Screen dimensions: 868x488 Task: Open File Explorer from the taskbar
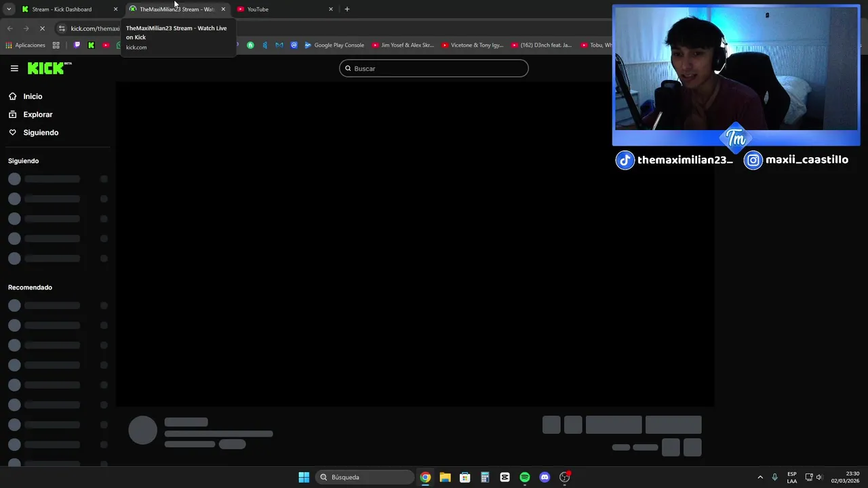[x=445, y=477]
